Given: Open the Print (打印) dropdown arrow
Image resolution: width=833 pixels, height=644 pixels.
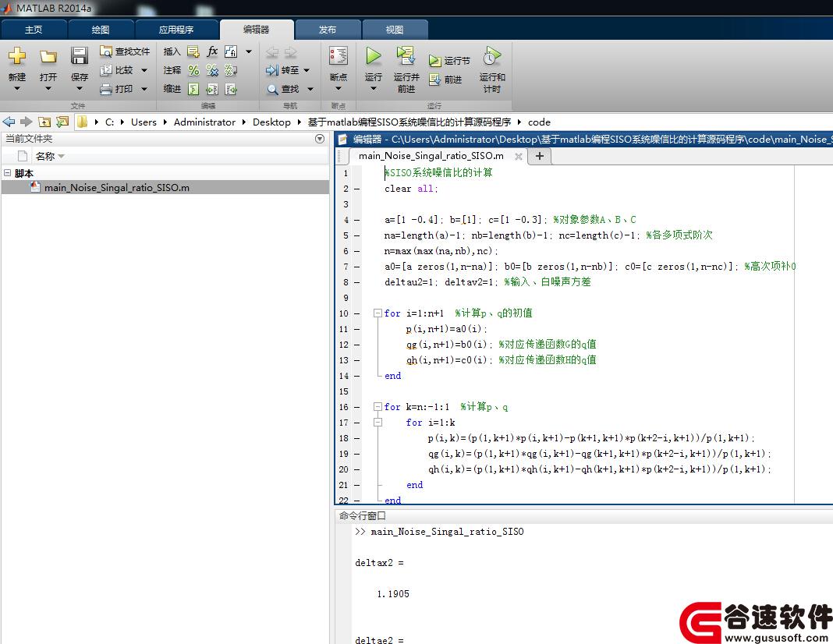Looking at the screenshot, I should (144, 89).
